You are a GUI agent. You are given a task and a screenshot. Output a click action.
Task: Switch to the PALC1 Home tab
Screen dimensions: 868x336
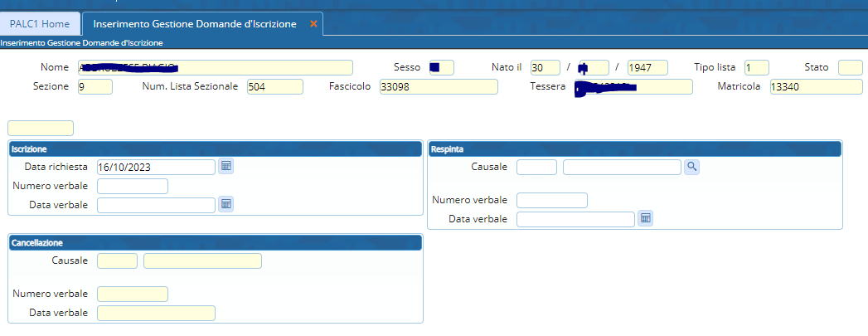[x=40, y=24]
